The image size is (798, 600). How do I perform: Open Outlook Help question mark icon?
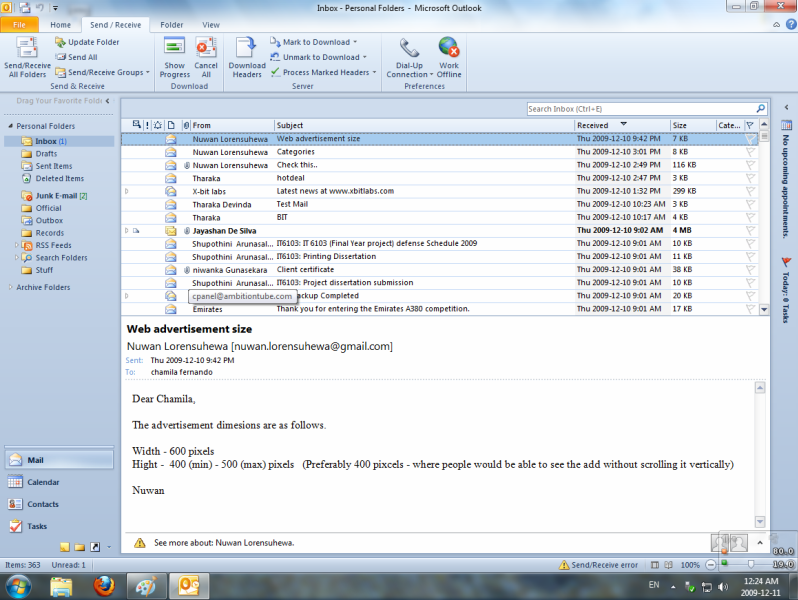[791, 24]
